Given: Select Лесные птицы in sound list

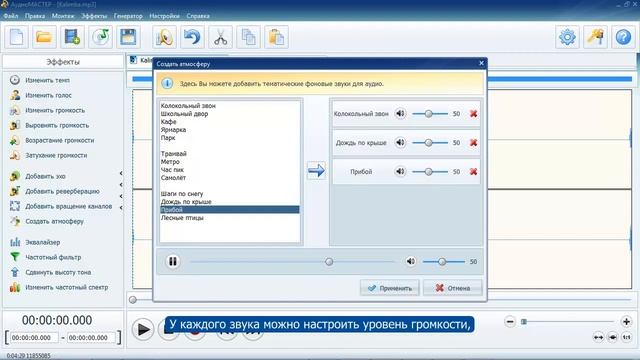Looking at the screenshot, I should (x=182, y=218).
